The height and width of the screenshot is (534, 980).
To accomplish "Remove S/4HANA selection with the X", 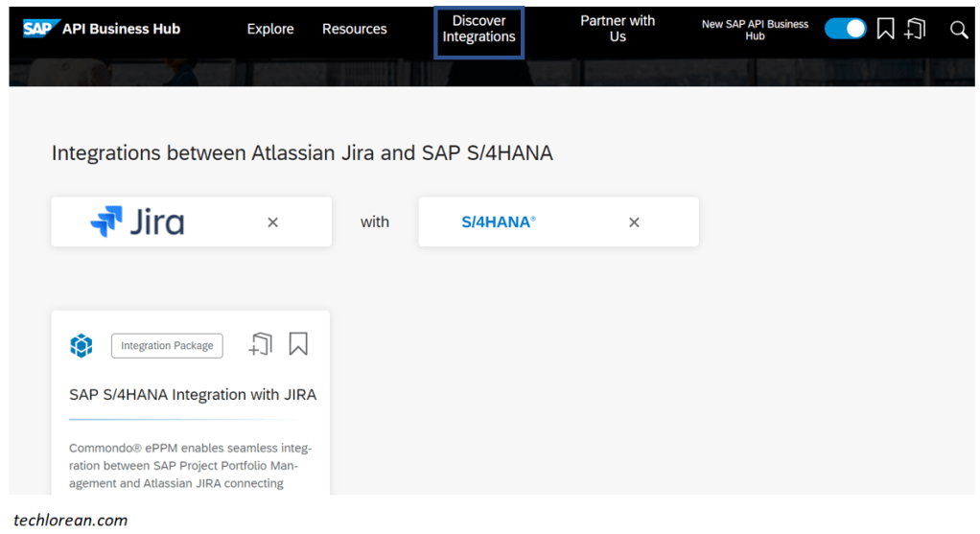I will 634,222.
